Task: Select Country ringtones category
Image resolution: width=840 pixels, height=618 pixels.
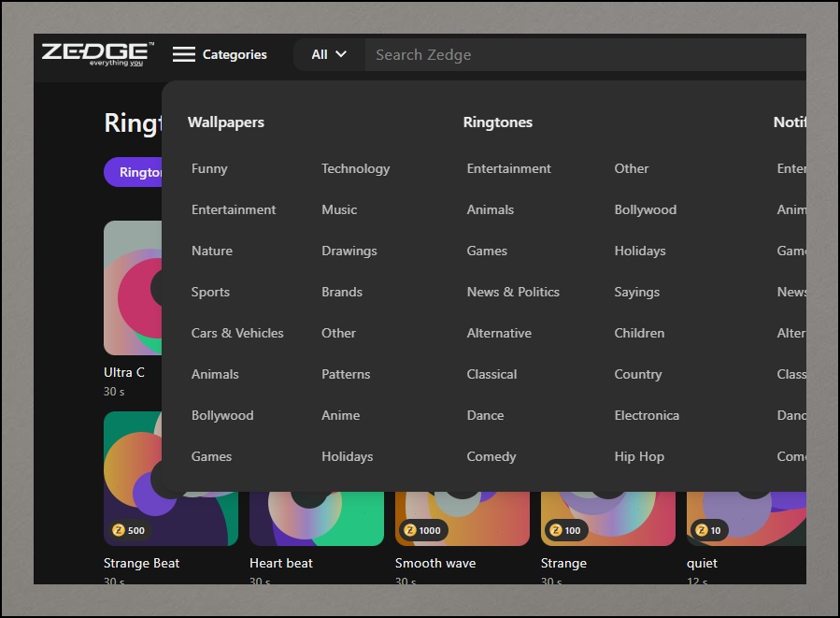Action: (x=638, y=374)
